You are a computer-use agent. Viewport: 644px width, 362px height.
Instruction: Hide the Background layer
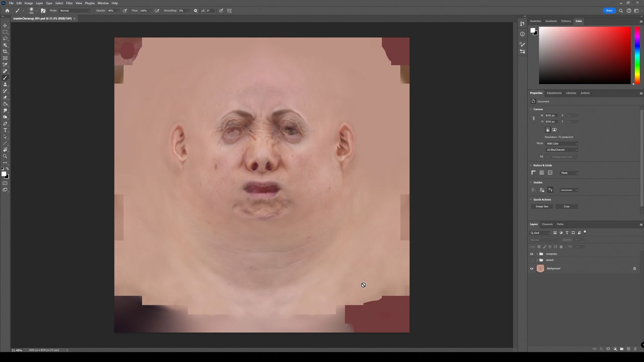click(x=532, y=268)
